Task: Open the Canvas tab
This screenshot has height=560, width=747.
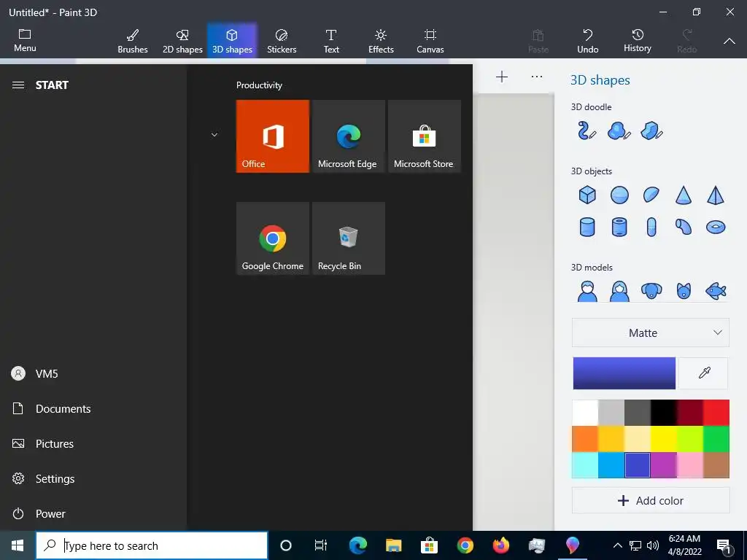Action: tap(430, 41)
